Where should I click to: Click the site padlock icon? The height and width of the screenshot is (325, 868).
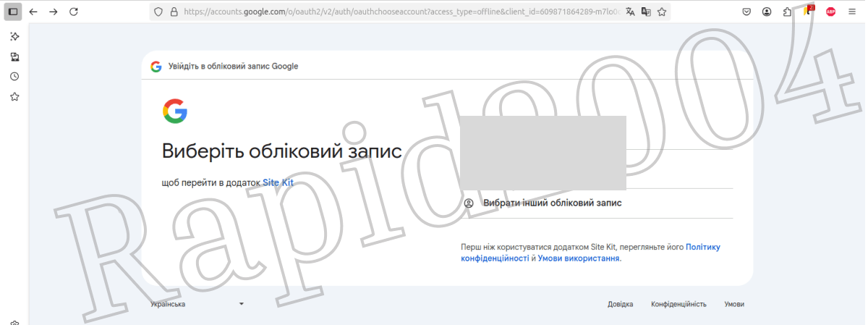[173, 12]
